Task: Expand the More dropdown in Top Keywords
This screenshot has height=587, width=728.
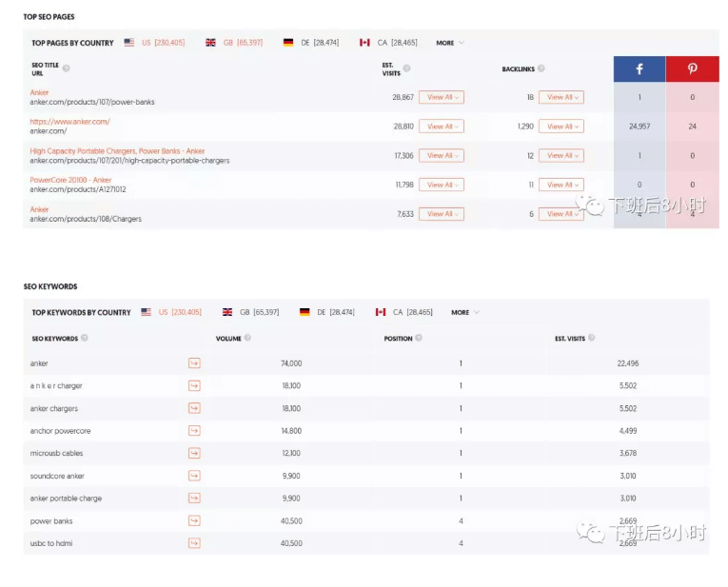Action: pyautogui.click(x=464, y=312)
